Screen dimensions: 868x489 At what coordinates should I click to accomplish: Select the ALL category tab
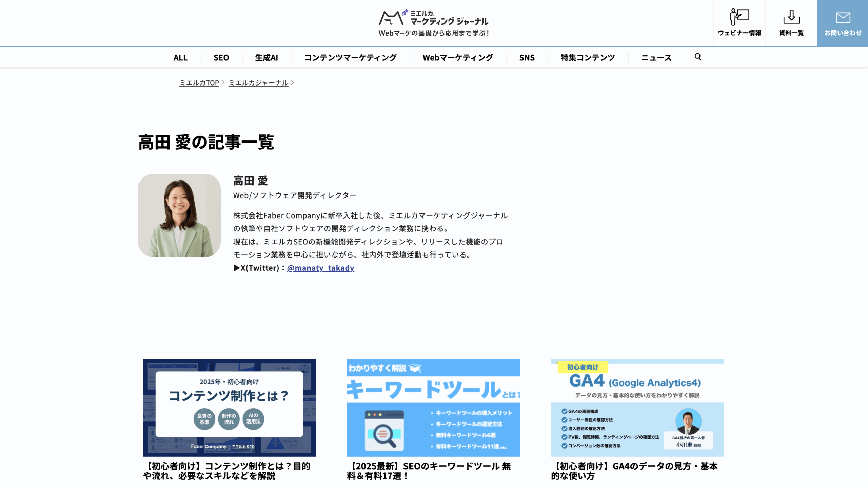pyautogui.click(x=180, y=58)
